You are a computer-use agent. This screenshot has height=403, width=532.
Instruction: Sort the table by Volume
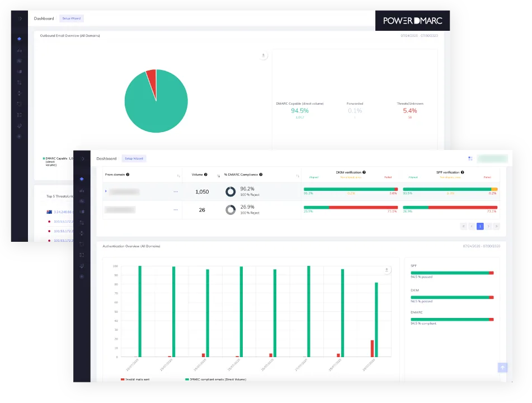[218, 176]
